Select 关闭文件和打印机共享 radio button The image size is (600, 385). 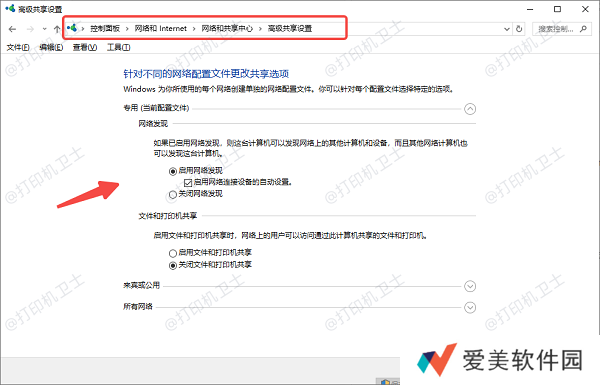(x=173, y=265)
